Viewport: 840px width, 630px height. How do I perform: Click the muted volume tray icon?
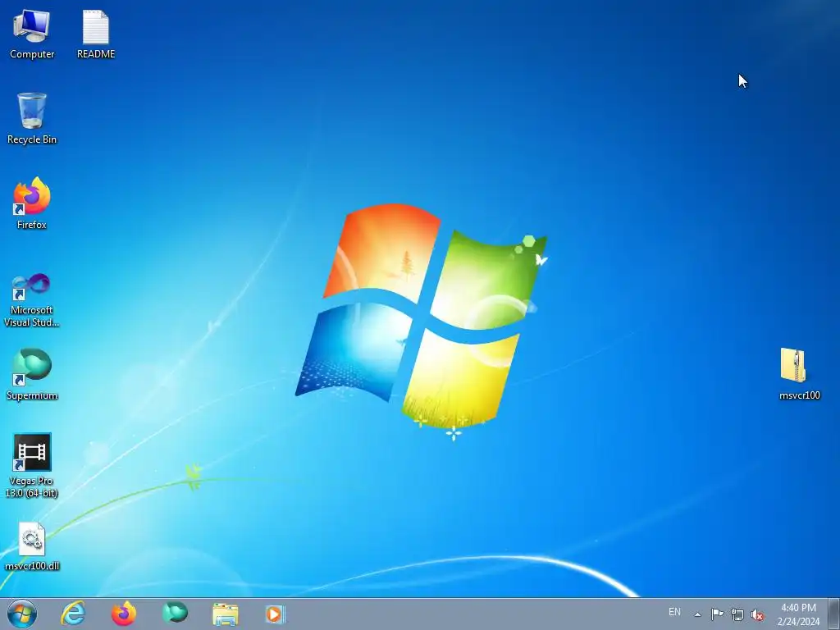coord(757,614)
